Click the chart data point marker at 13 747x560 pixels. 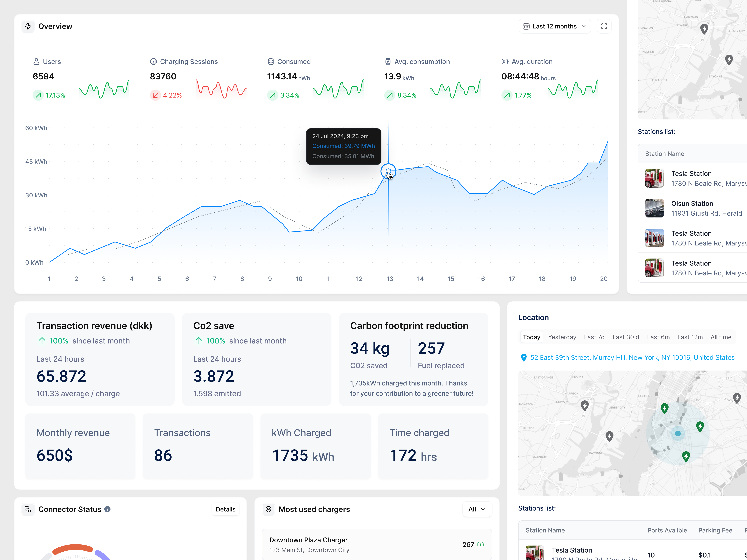388,171
